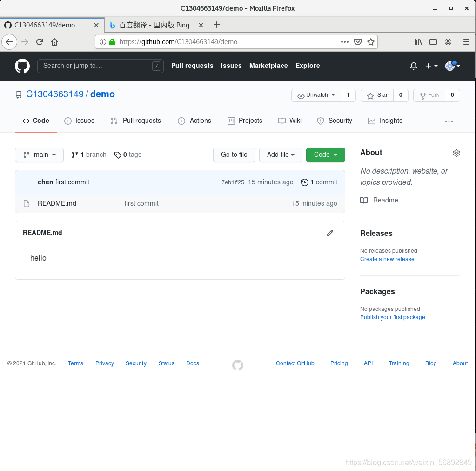This screenshot has height=471, width=476.
Task: Open the notifications bell
Action: [414, 66]
